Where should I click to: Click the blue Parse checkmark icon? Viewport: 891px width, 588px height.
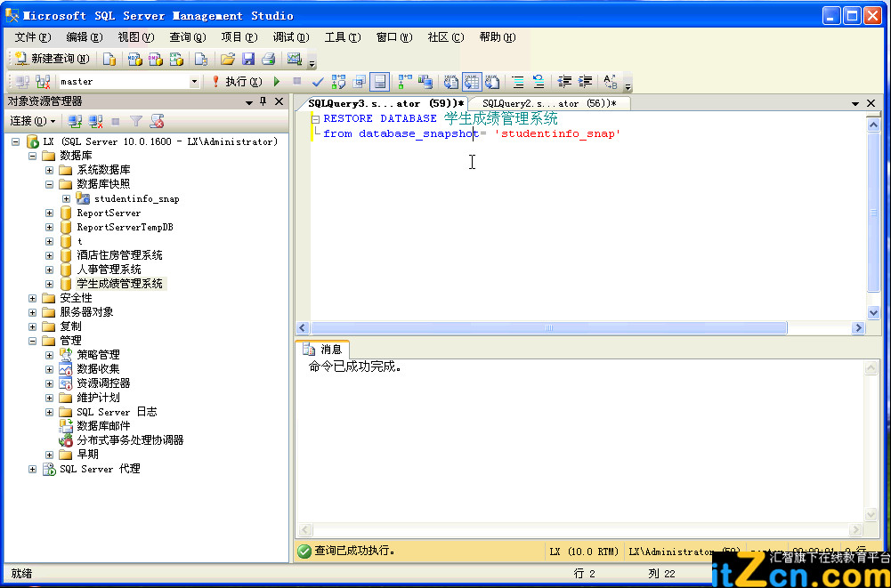tap(319, 82)
